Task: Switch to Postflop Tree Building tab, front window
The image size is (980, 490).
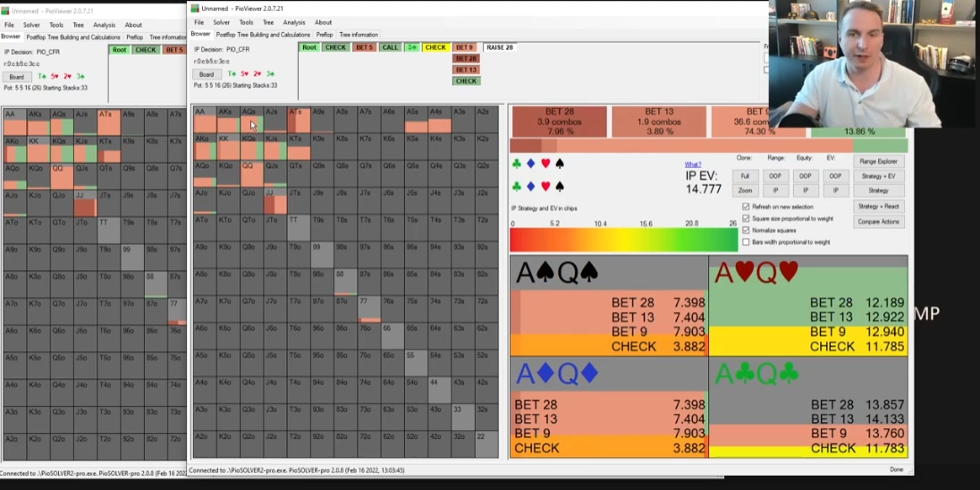Action: coord(263,35)
